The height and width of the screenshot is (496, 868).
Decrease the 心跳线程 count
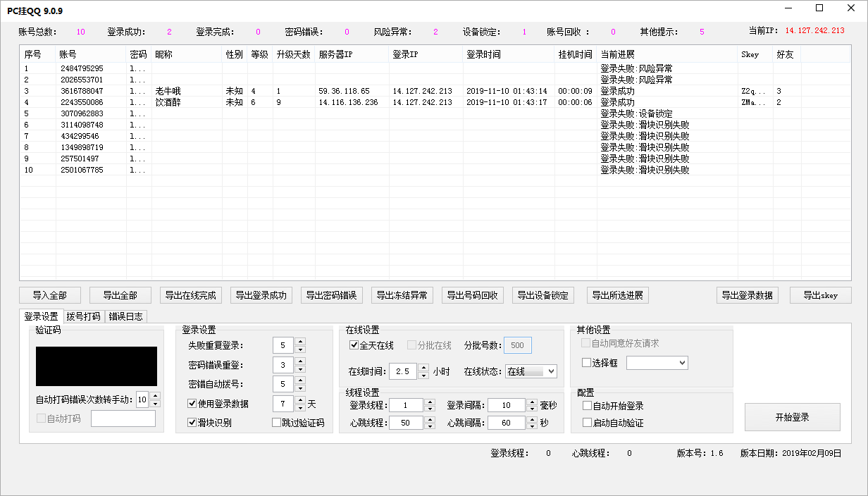pos(429,426)
